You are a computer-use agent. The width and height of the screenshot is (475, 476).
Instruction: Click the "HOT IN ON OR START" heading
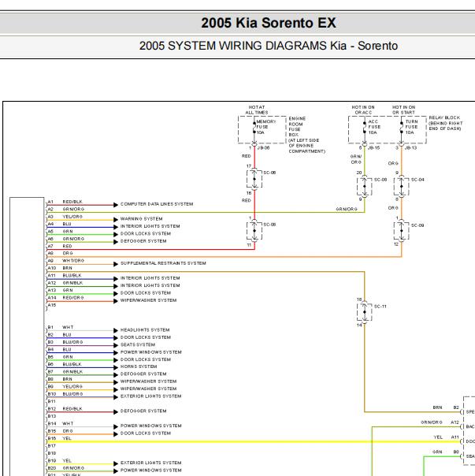[x=403, y=110]
